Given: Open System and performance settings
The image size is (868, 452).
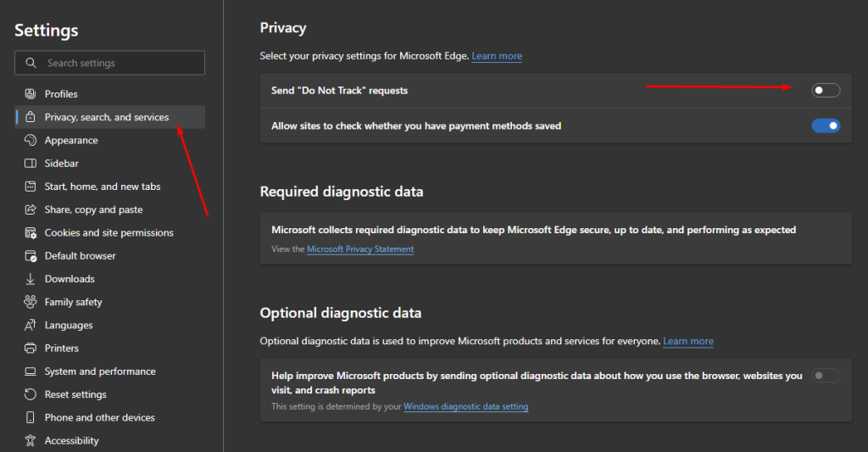Looking at the screenshot, I should tap(109, 371).
